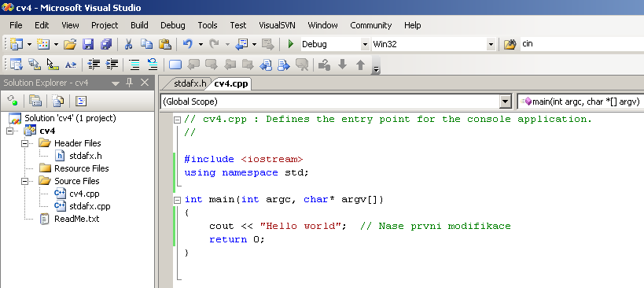644x288 pixels.
Task: Open the Win32 platform dropdown
Action: pos(491,44)
